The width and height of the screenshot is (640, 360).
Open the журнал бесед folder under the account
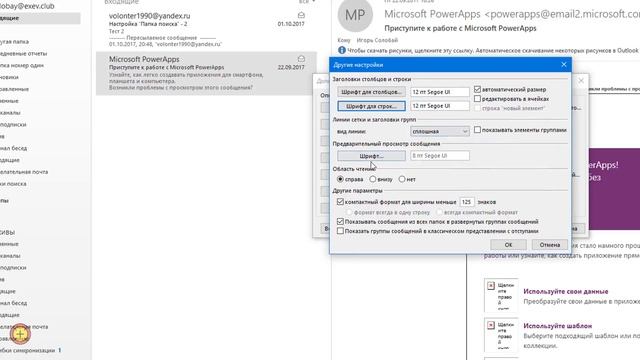pos(13,148)
